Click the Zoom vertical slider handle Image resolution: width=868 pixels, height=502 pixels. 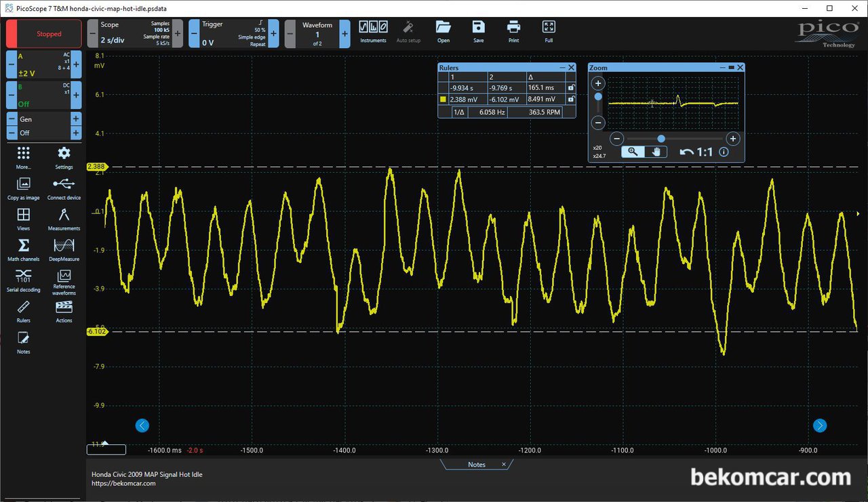pos(597,97)
